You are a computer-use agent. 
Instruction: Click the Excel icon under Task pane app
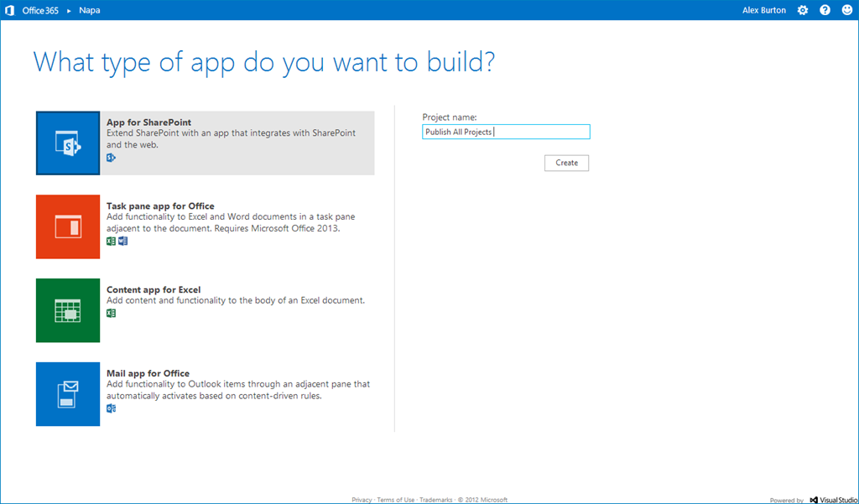(112, 241)
